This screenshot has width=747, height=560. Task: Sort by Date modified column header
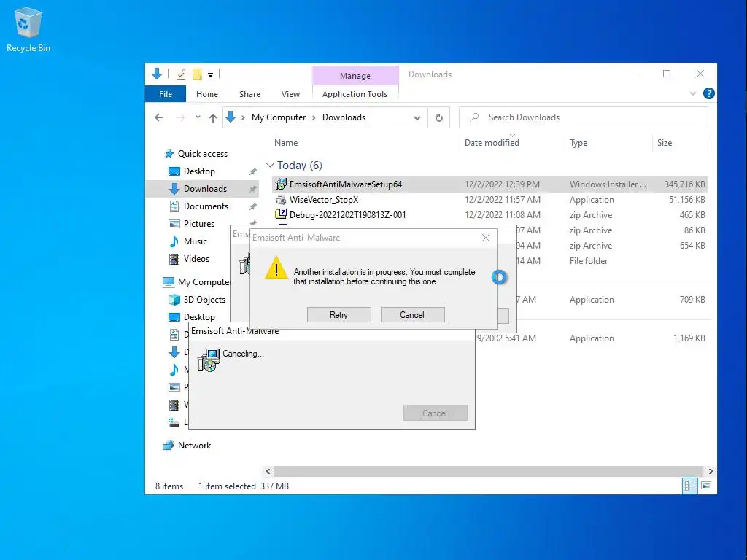coord(492,142)
